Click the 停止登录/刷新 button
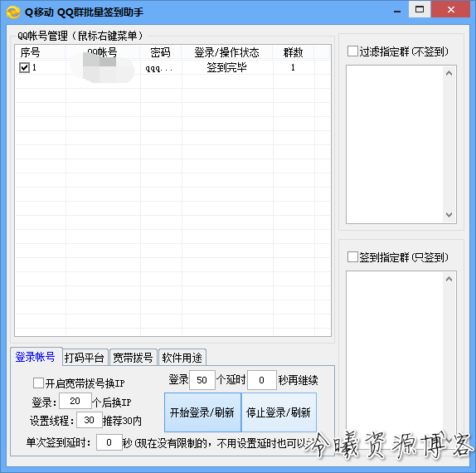This screenshot has height=473, width=476. (279, 412)
